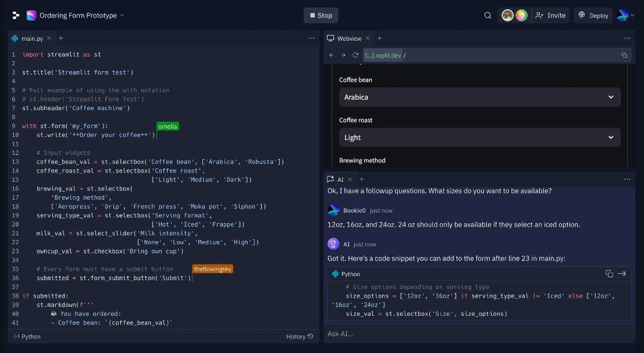Click the Coffee bean label in webview

coord(355,80)
